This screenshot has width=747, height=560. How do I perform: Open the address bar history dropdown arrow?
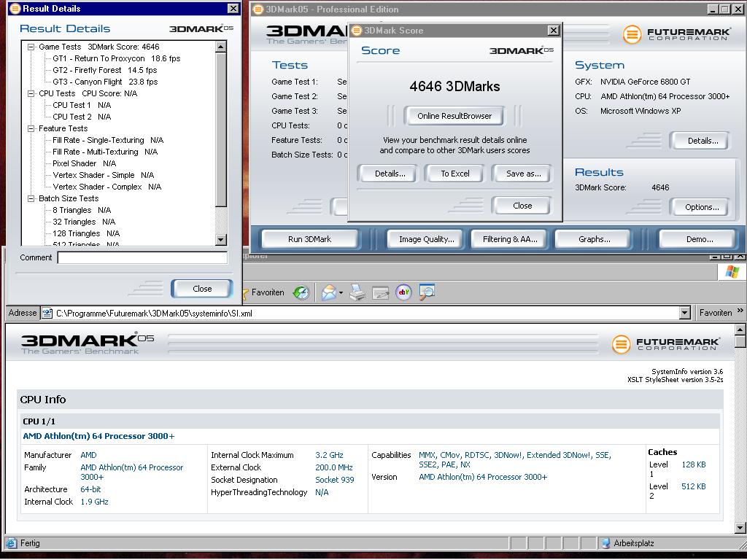pos(684,313)
